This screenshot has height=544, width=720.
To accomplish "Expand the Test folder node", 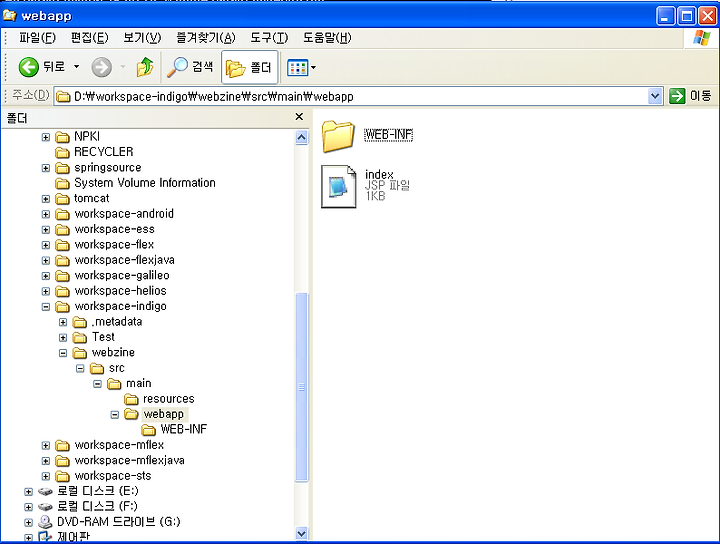I will pos(63,337).
